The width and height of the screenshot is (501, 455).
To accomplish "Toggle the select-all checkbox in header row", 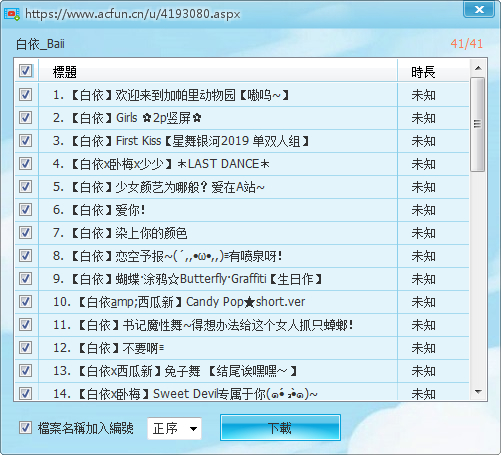I will coord(26,71).
